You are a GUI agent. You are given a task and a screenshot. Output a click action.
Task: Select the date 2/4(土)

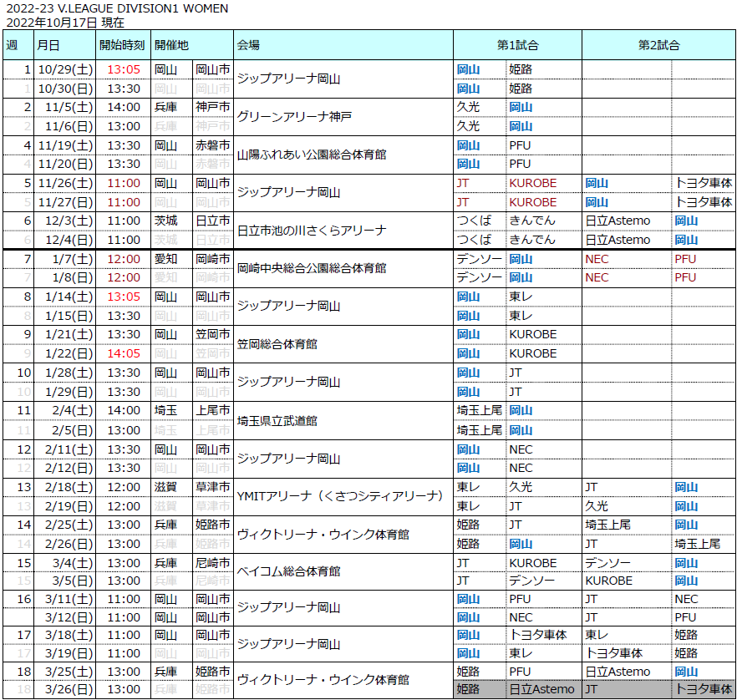[73, 411]
